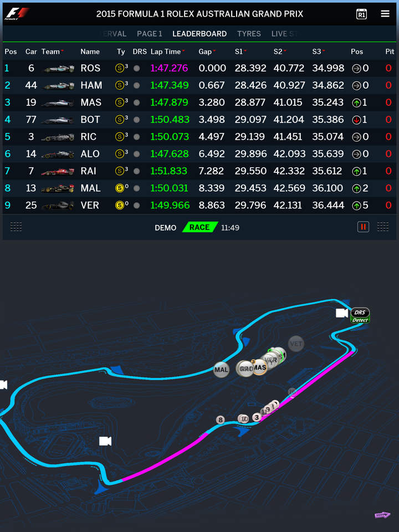Switch to the PAGE 1 tab
The width and height of the screenshot is (399, 532).
pyautogui.click(x=150, y=34)
